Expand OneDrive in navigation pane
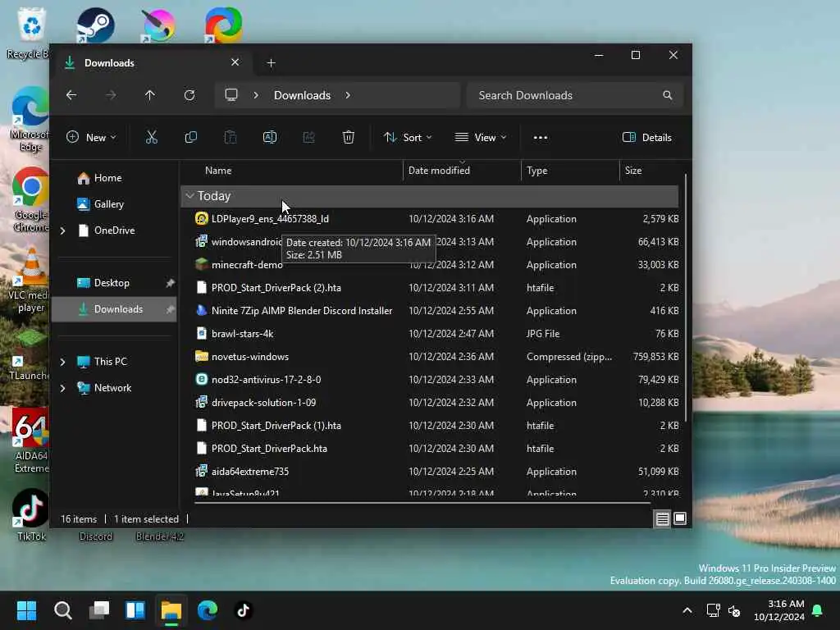 (x=62, y=231)
